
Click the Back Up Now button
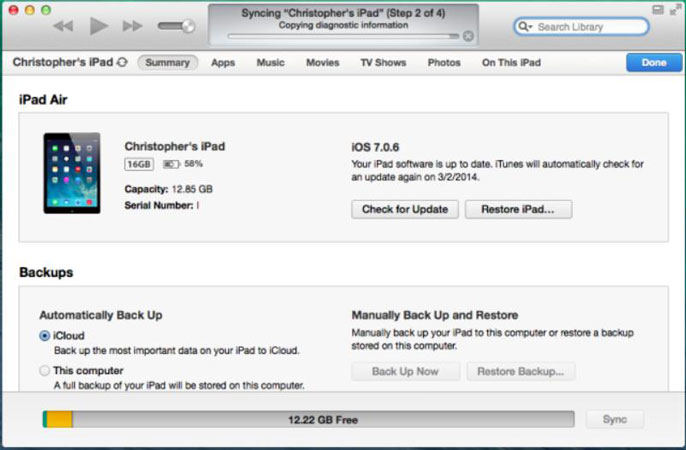point(405,371)
